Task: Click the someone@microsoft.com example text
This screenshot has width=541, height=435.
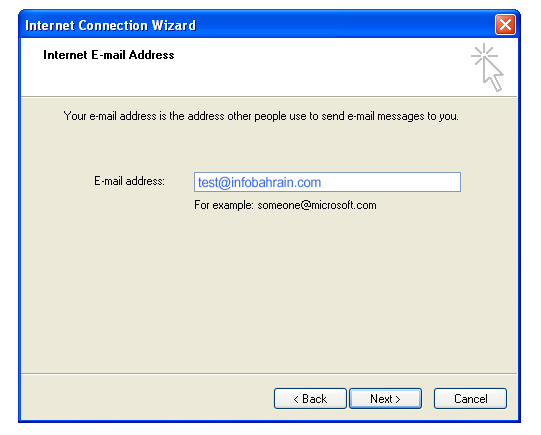Action: click(317, 205)
